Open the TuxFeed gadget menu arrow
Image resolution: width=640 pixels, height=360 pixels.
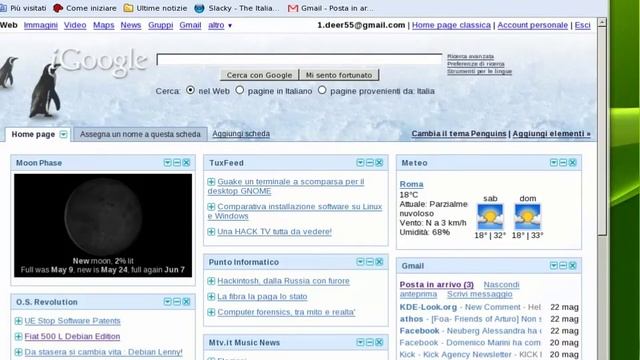tap(360, 163)
